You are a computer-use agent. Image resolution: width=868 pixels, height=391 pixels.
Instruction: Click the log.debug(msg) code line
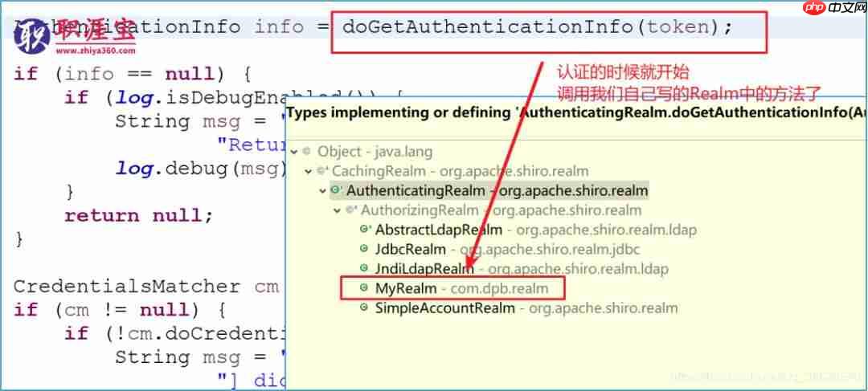[x=200, y=168]
